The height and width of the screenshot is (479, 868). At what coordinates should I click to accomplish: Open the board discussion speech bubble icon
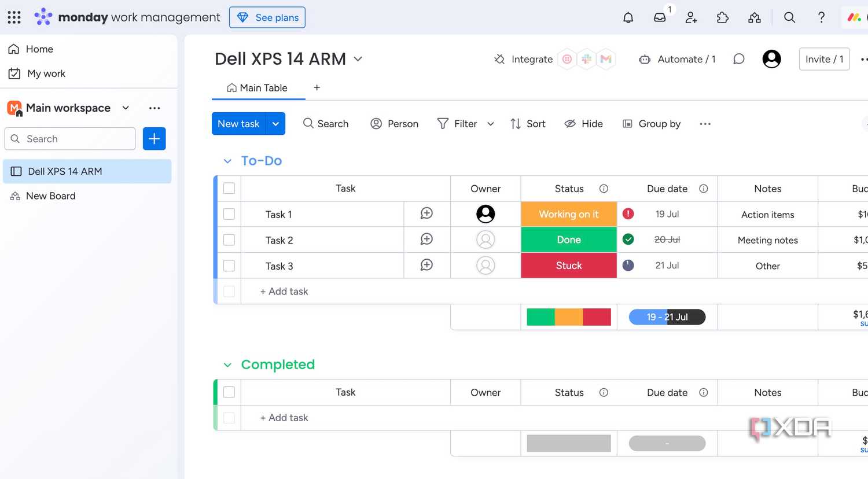pos(739,59)
